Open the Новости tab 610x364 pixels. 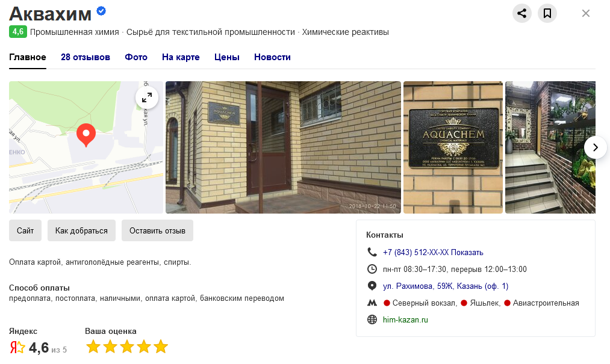[x=272, y=57]
